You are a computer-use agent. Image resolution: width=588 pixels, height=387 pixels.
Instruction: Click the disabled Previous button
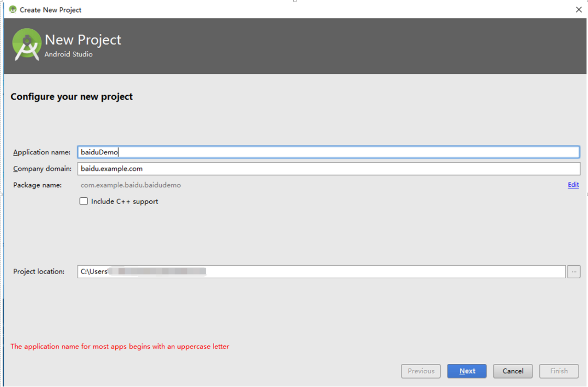coord(421,371)
